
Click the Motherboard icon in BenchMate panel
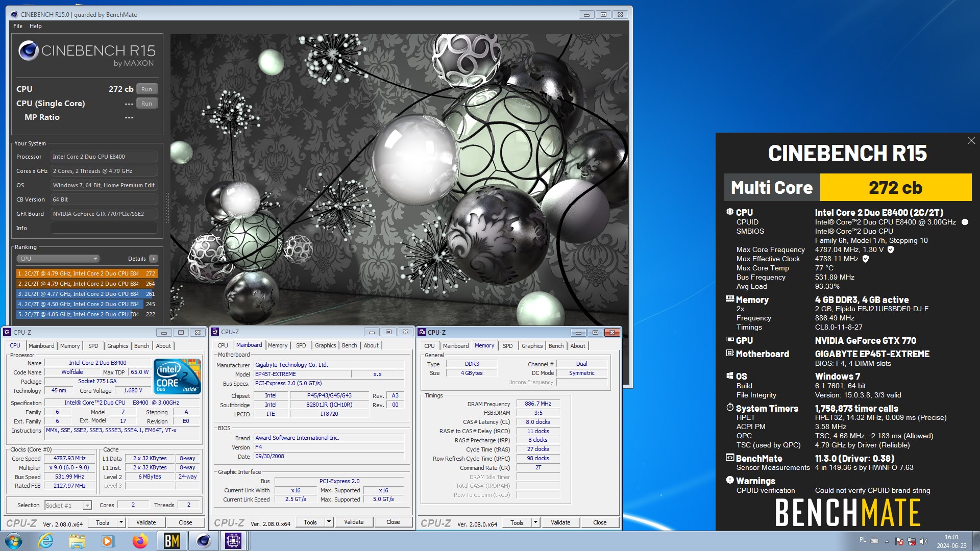[x=730, y=353]
